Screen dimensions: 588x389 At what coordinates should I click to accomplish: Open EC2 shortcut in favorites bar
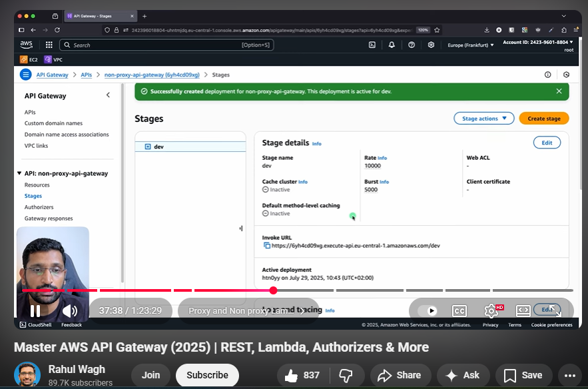tap(29, 60)
